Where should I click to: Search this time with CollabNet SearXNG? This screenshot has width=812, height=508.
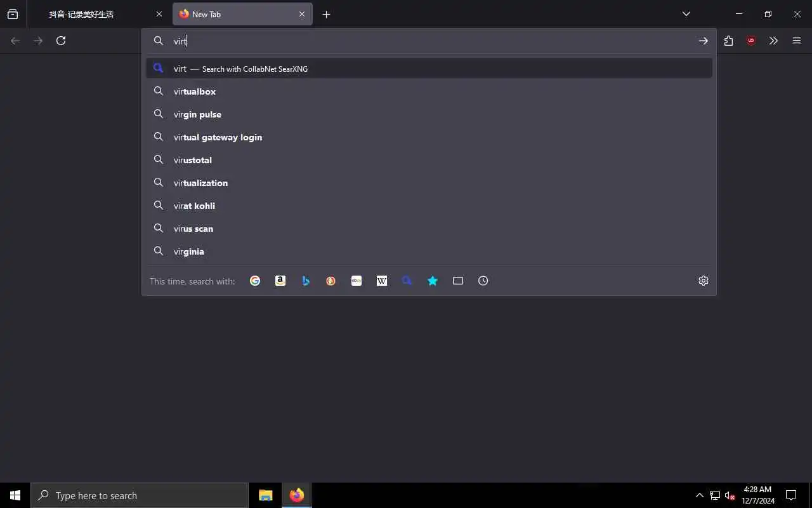click(407, 281)
